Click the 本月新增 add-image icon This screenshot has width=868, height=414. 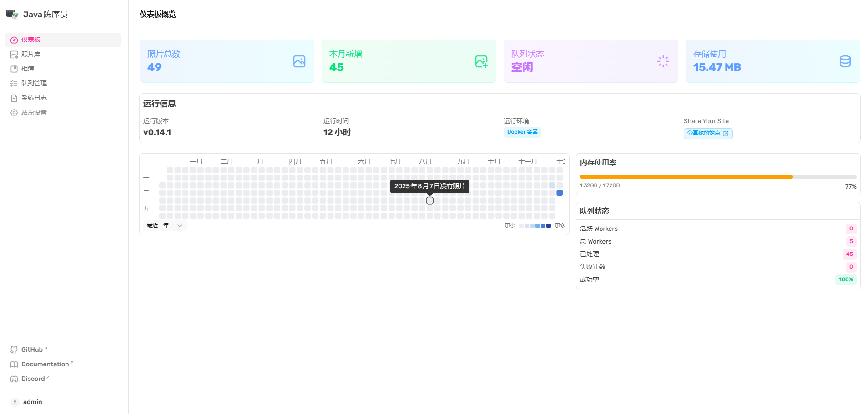(481, 61)
